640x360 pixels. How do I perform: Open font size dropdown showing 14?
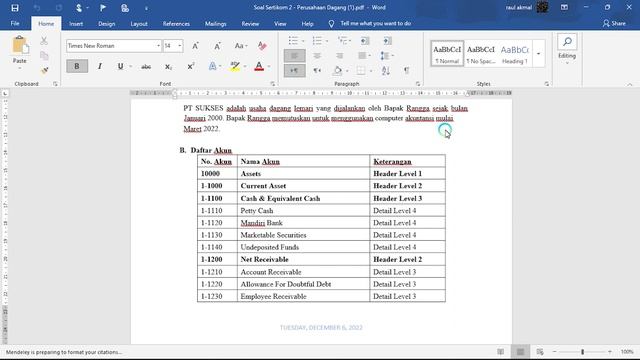tap(180, 46)
